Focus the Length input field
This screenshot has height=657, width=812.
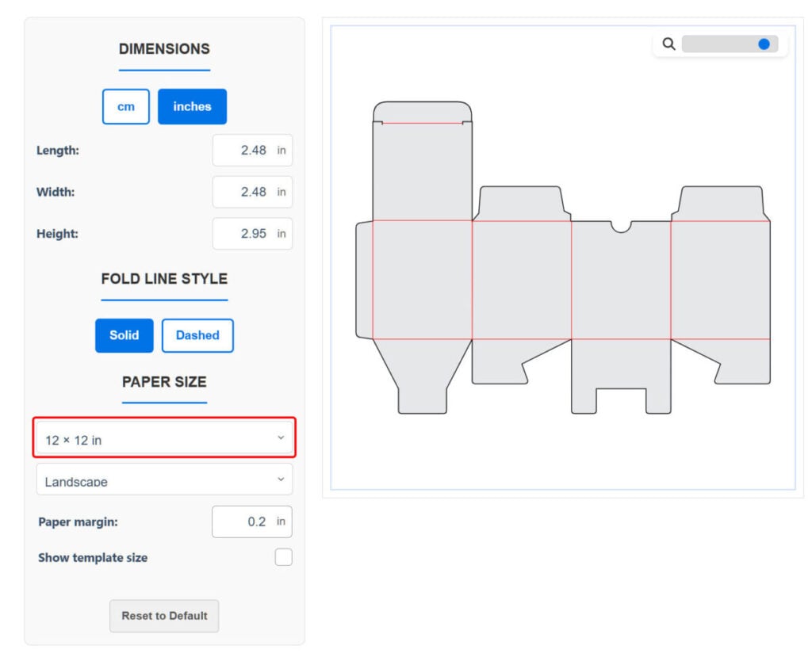tap(251, 151)
